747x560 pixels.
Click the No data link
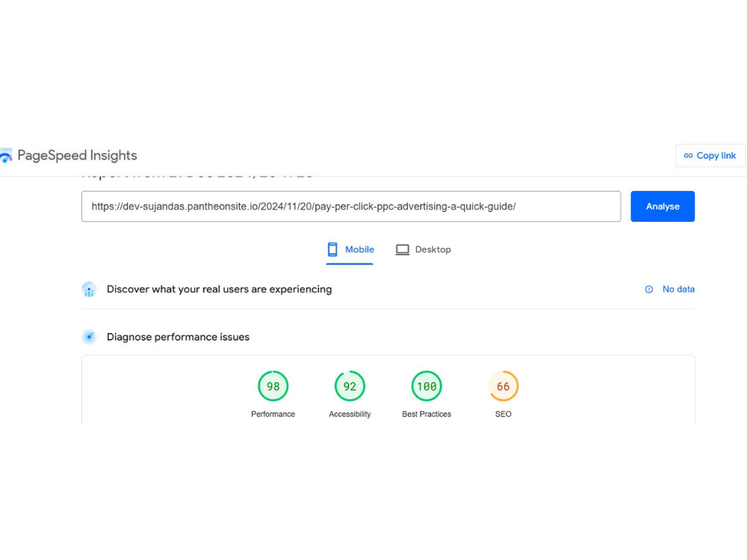[678, 289]
